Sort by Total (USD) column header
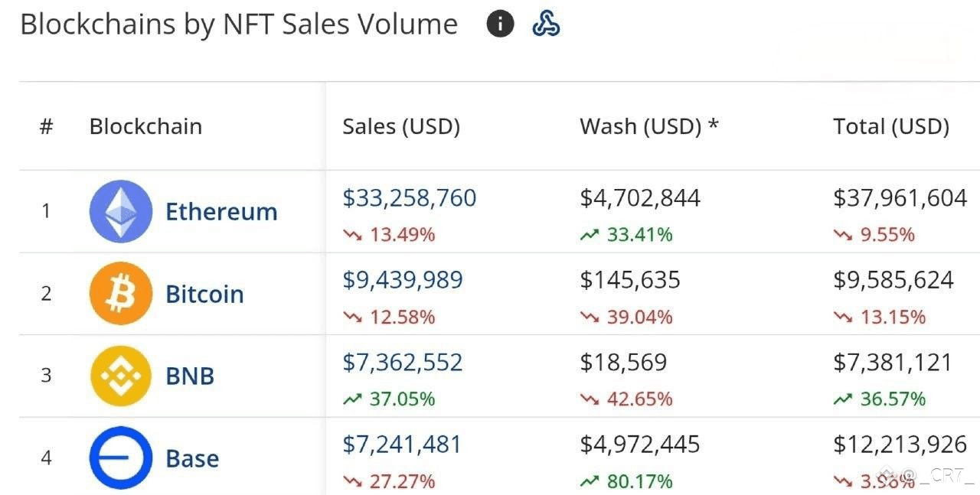The width and height of the screenshot is (980, 495). pyautogui.click(x=891, y=126)
